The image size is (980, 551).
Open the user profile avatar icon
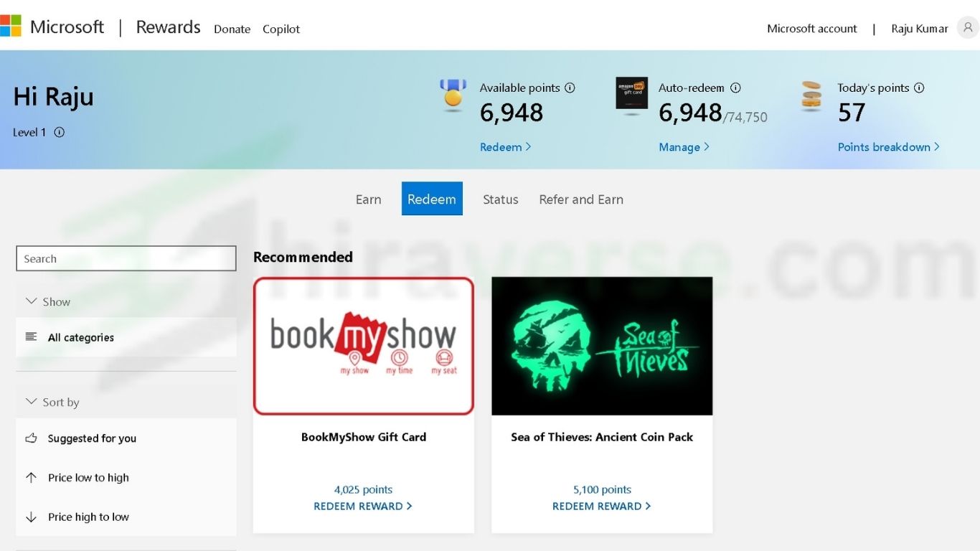point(968,28)
